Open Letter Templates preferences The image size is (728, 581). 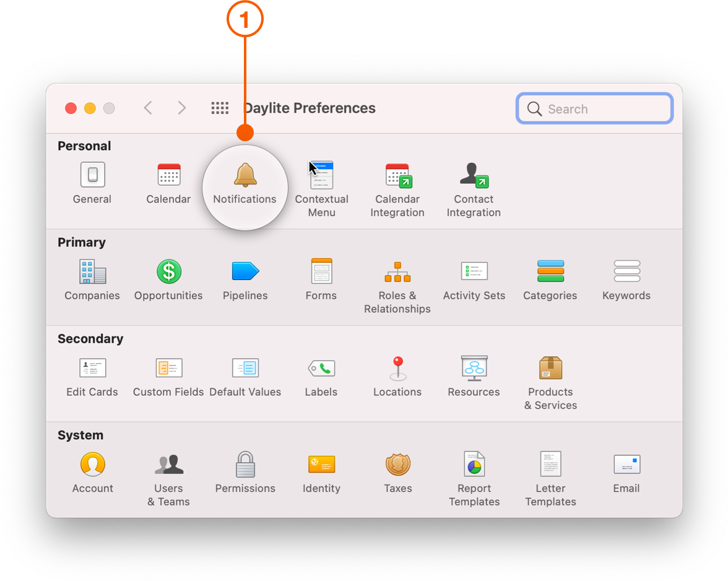[551, 479]
